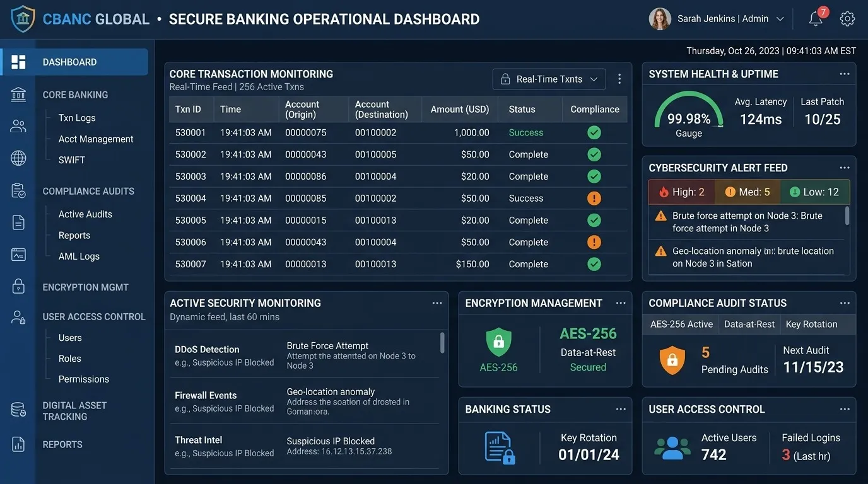
Task: Click the Active Security Monitoring scrollbar
Action: pos(442,343)
